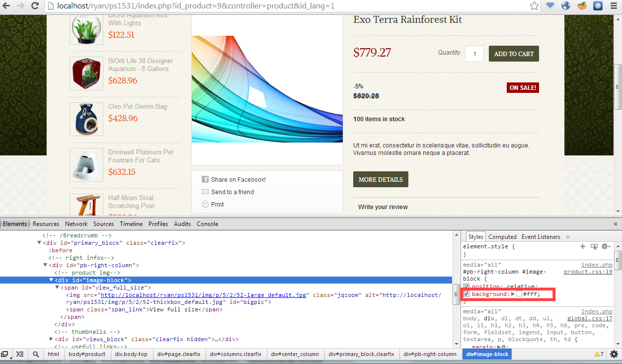The image size is (622, 364).
Task: Open the Audits tab
Action: 182,224
